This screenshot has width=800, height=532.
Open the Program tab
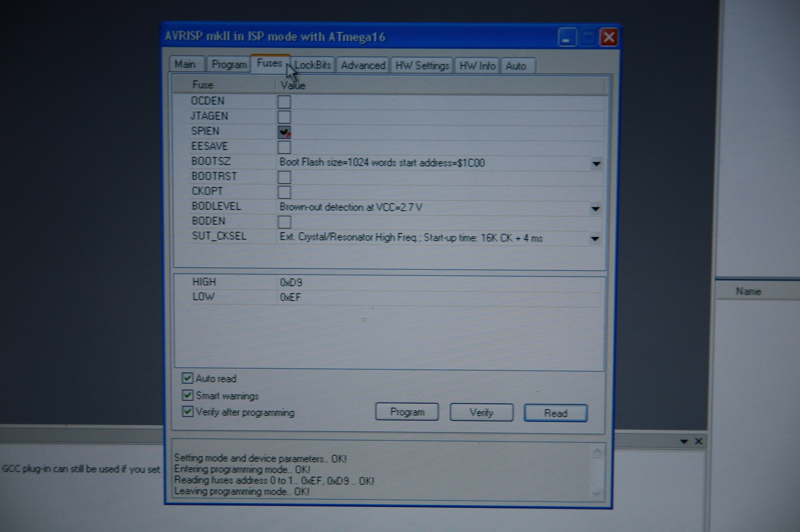click(229, 64)
